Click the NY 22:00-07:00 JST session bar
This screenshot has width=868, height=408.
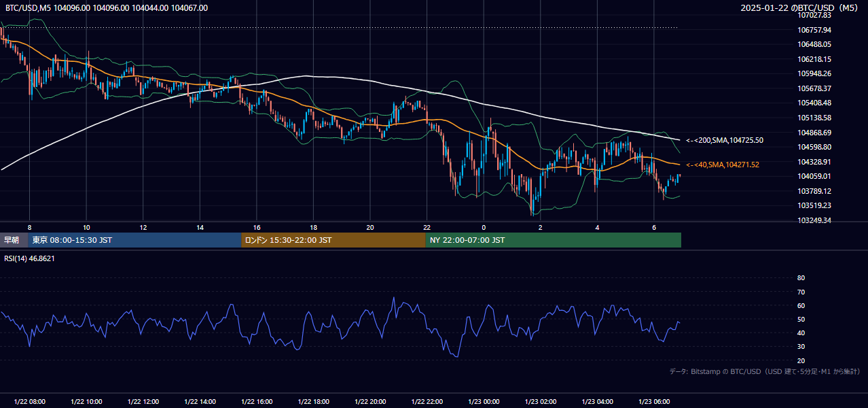point(554,240)
